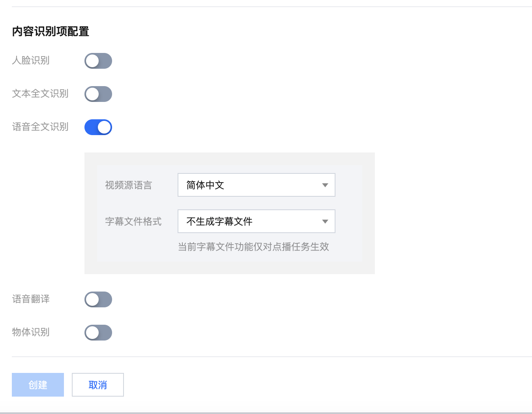Enable the 语音翻译 toggle switch
The image size is (532, 414).
(x=98, y=299)
